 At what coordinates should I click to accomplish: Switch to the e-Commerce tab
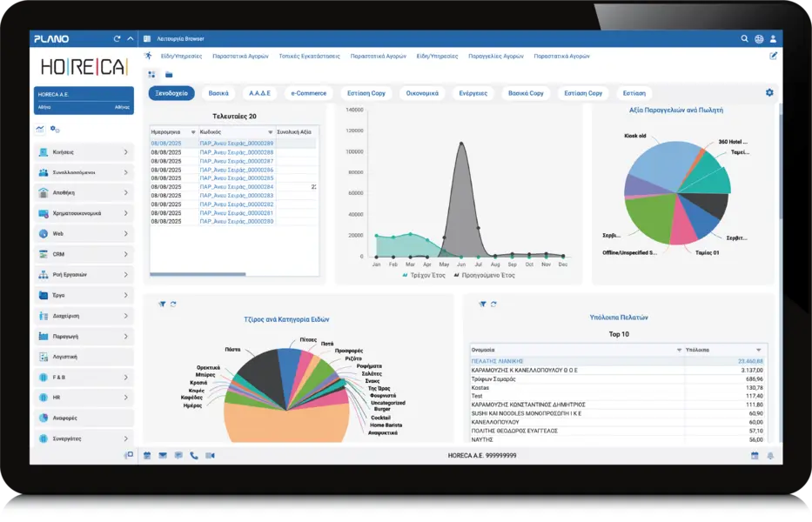pyautogui.click(x=309, y=93)
